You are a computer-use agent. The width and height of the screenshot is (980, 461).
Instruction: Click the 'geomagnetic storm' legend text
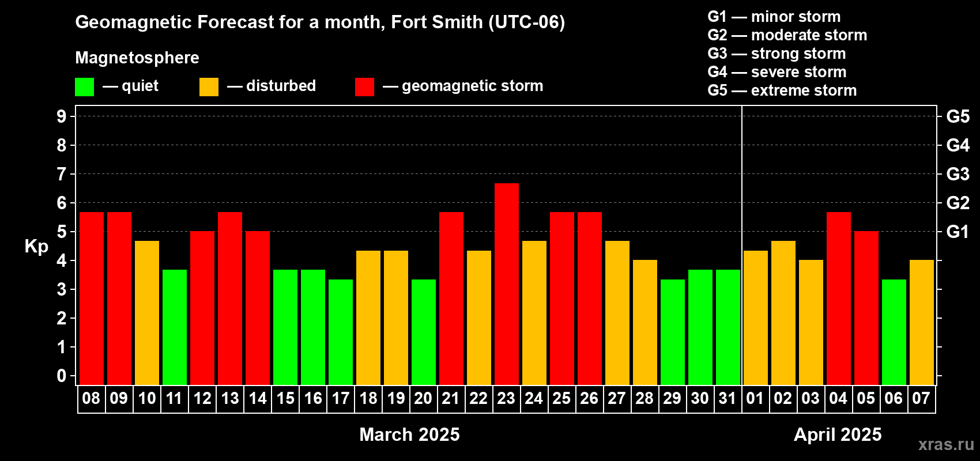click(473, 86)
